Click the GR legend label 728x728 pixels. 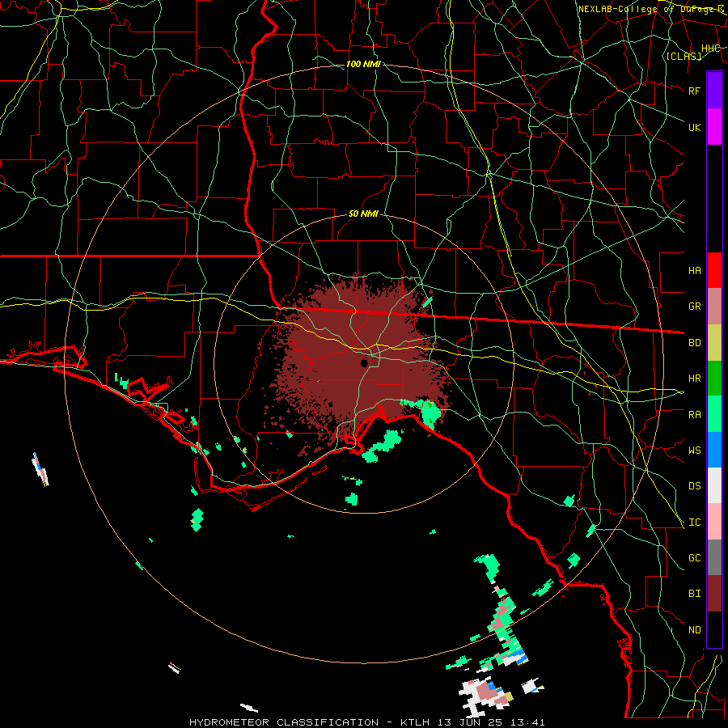(x=695, y=307)
